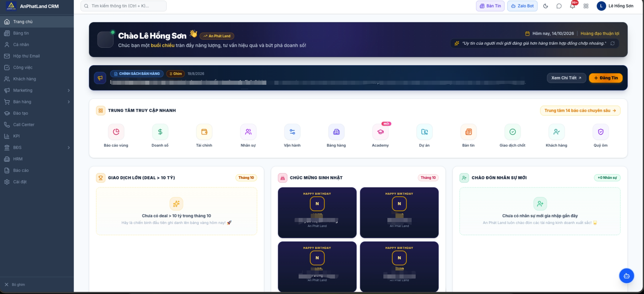Open the Tài chính wallet icon
This screenshot has width=644, height=294.
coord(204,132)
